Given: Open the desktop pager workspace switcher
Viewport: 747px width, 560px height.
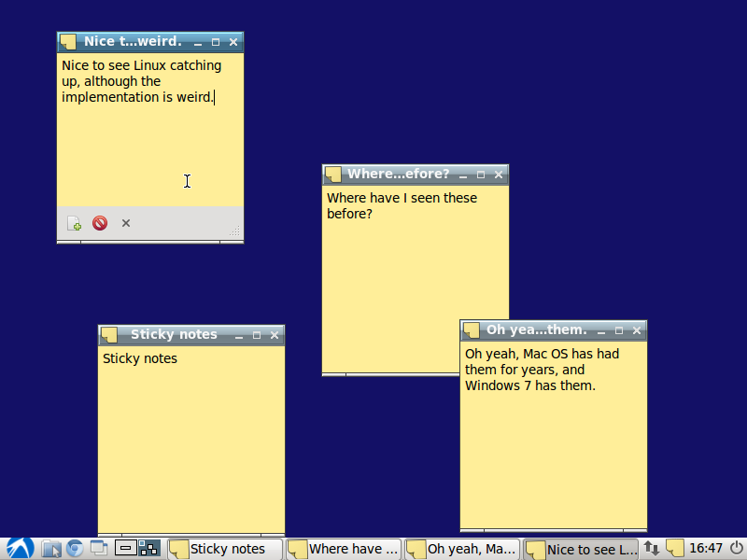Looking at the screenshot, I should (x=149, y=549).
